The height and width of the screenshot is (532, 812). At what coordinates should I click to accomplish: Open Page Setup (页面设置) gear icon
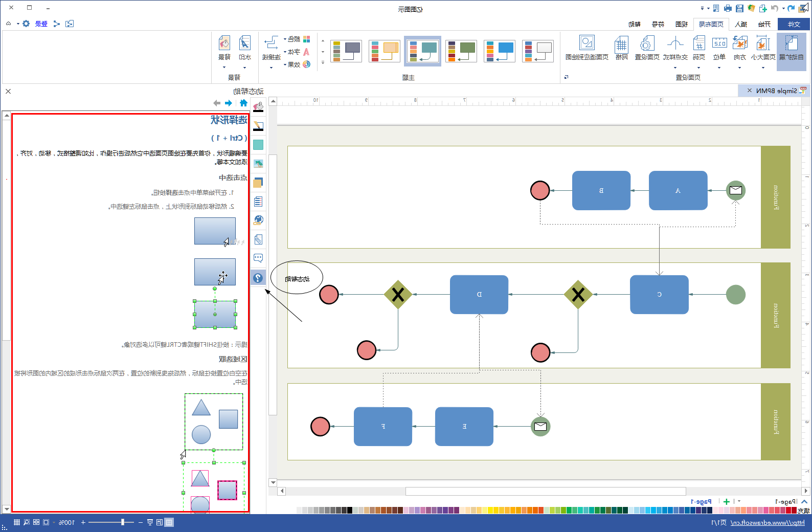click(x=647, y=43)
